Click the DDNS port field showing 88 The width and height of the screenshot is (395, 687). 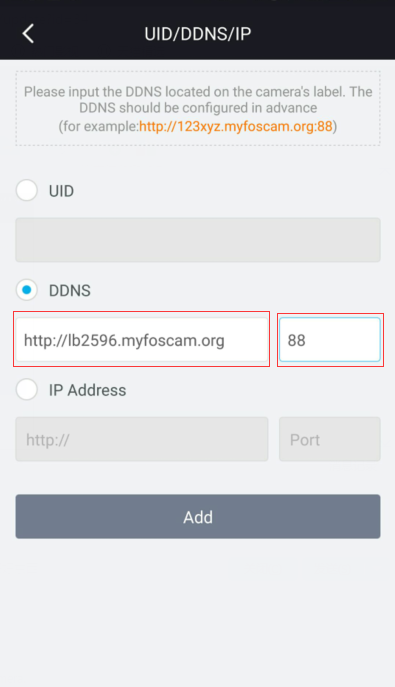click(x=330, y=340)
